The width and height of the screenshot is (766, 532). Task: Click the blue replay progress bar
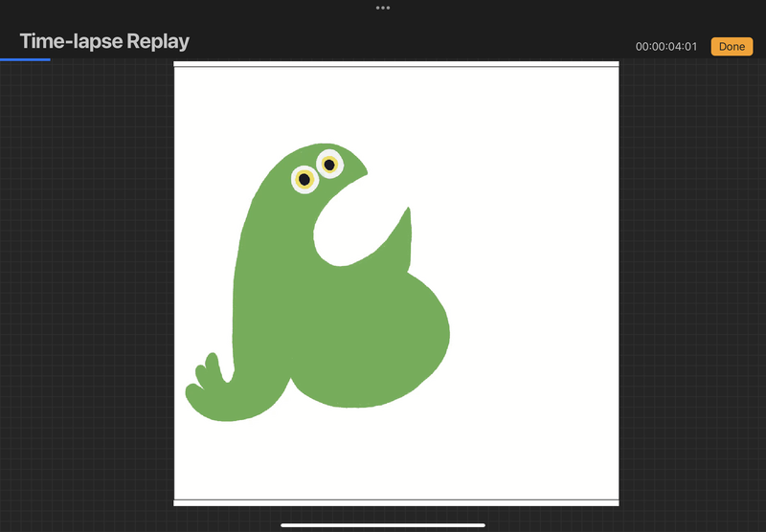coord(25,59)
